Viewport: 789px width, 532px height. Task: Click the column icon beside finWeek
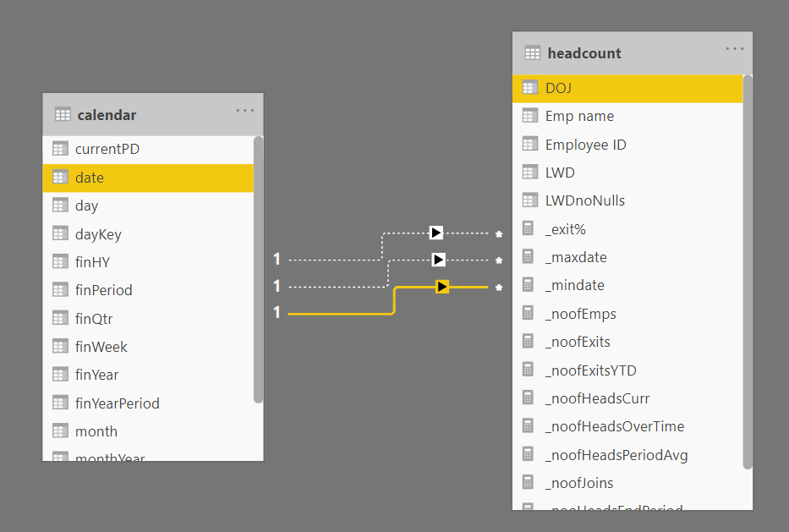(x=60, y=347)
